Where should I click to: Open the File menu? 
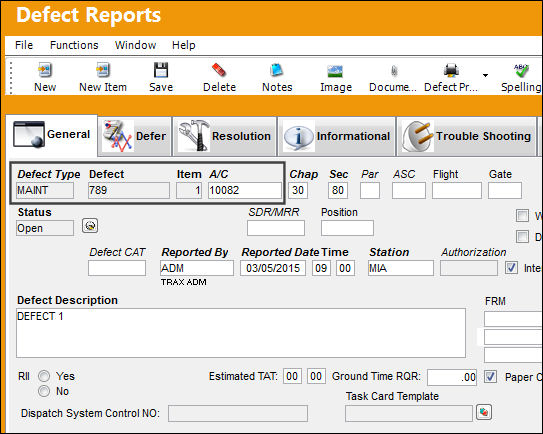point(24,45)
